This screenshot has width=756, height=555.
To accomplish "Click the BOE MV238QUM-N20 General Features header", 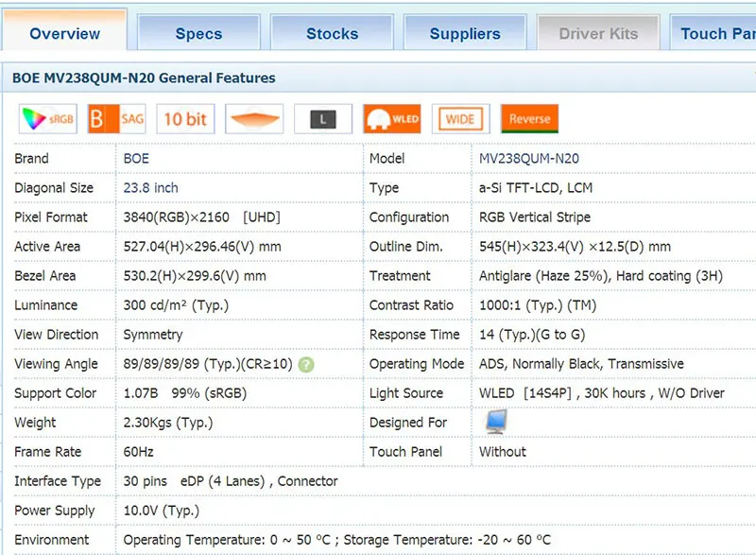I will pos(144,78).
